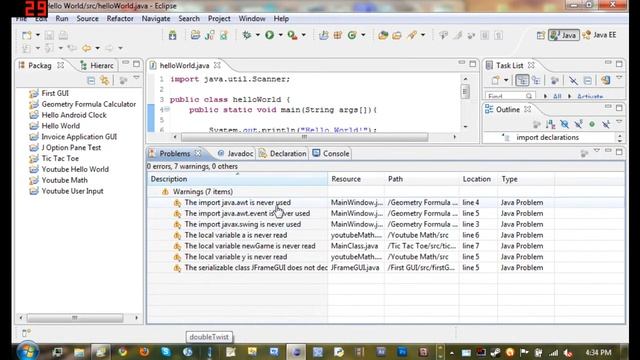
Task: Switch to the Hierarchy tab
Action: (x=97, y=66)
